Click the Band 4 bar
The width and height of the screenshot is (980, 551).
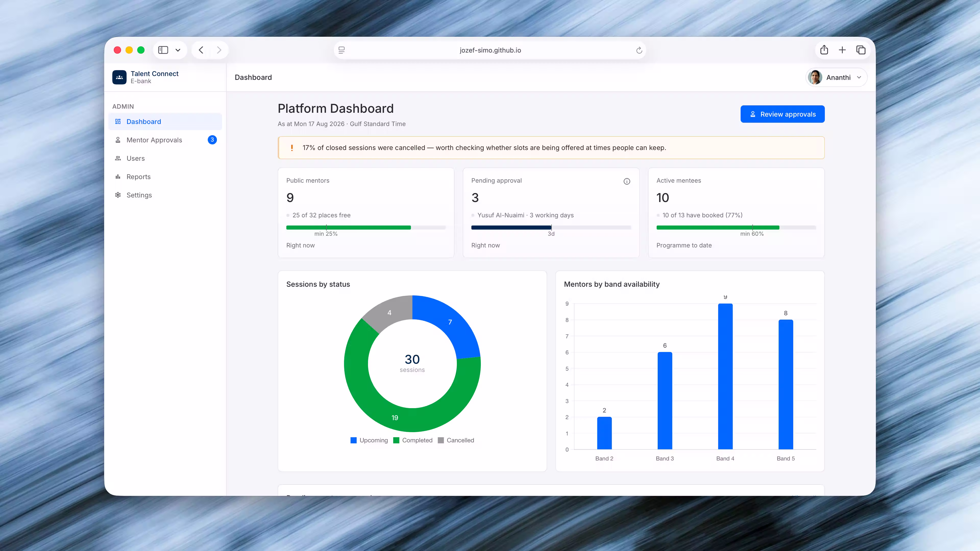(725, 377)
